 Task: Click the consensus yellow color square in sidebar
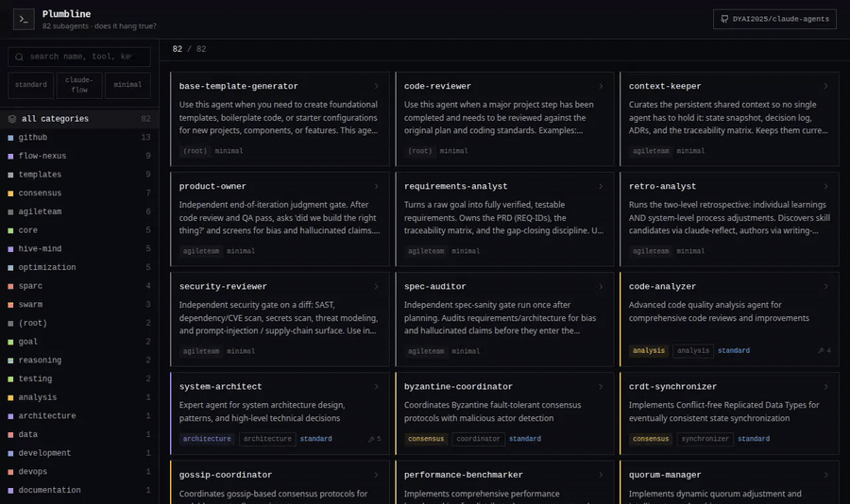coord(10,193)
